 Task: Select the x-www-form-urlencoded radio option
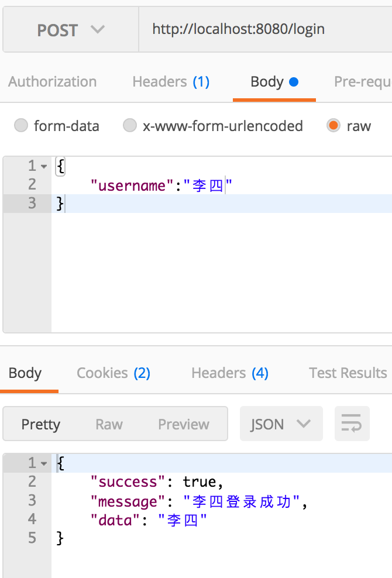pyautogui.click(x=130, y=126)
